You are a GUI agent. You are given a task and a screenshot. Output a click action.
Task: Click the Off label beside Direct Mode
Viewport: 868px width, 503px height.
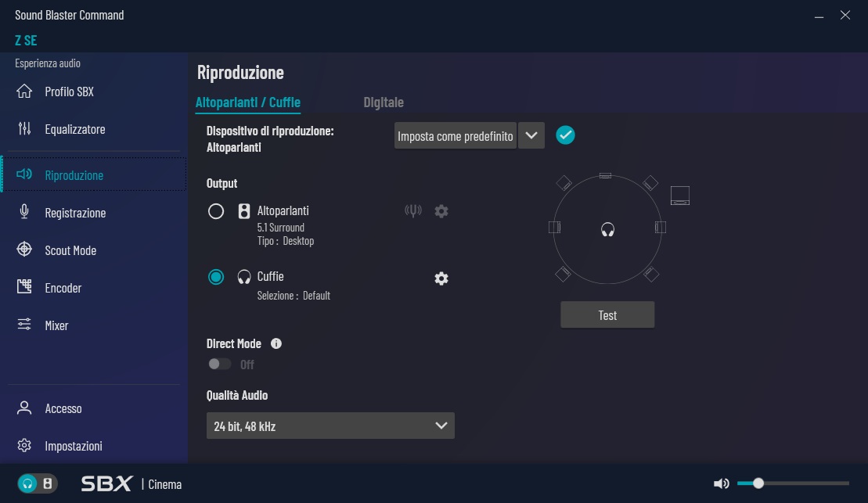tap(247, 364)
